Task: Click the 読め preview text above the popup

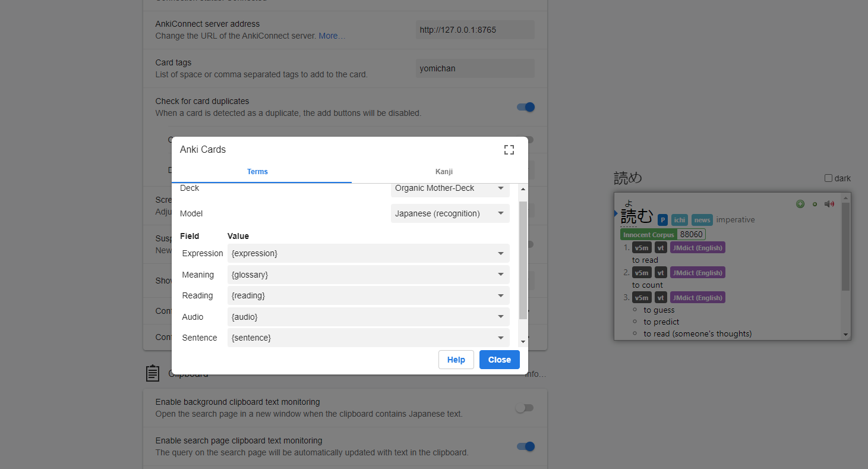Action: click(x=628, y=178)
